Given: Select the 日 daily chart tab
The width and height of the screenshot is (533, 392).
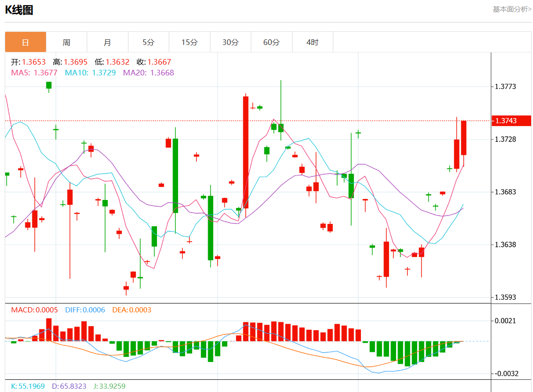Looking at the screenshot, I should (x=25, y=42).
